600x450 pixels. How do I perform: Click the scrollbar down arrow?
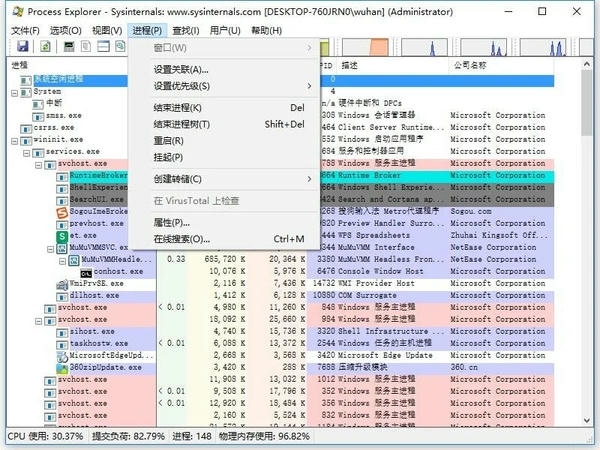587,420
